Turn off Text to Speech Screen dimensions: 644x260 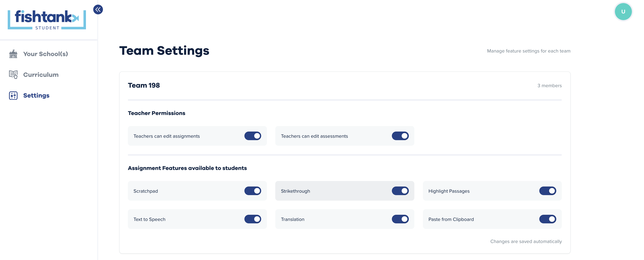[253, 219]
